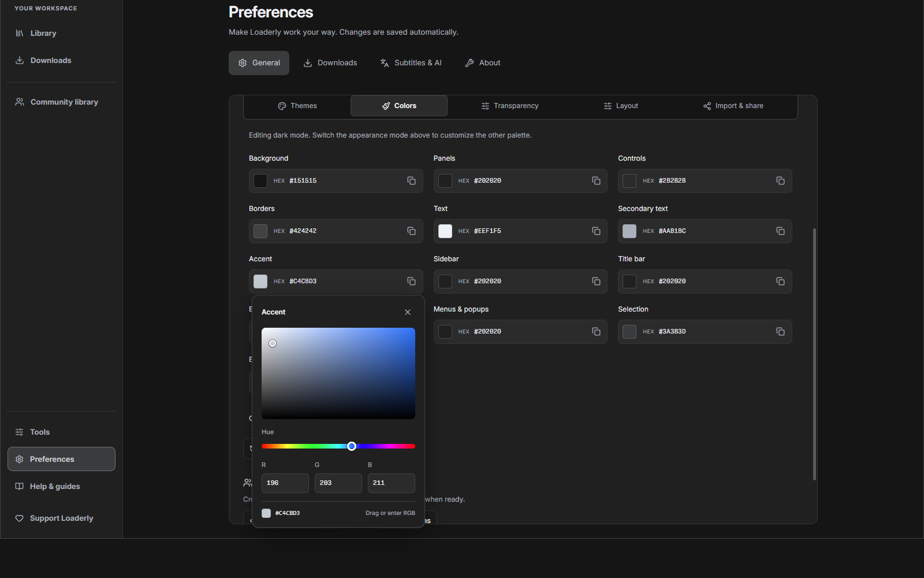Open Downloads in the sidebar
924x578 pixels.
click(x=61, y=61)
